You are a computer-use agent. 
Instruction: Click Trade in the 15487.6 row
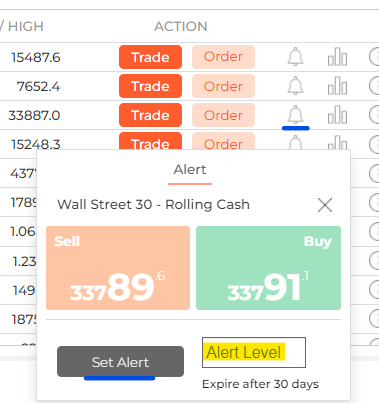tap(150, 57)
